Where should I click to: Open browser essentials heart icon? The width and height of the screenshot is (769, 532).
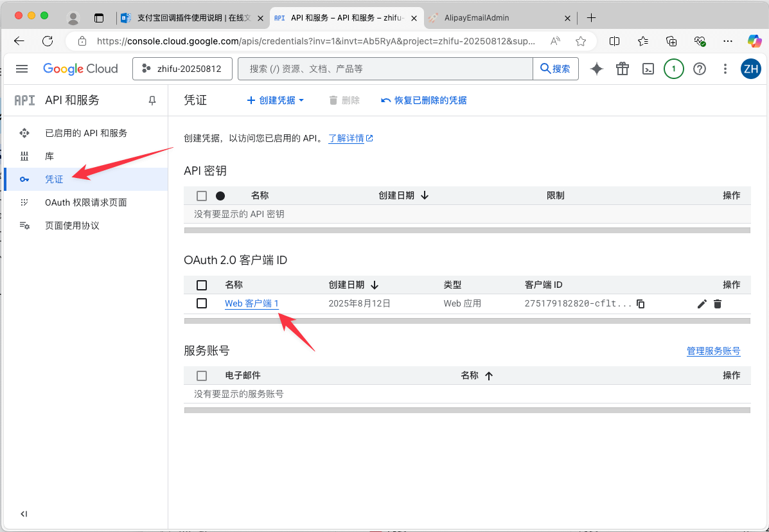tap(700, 41)
